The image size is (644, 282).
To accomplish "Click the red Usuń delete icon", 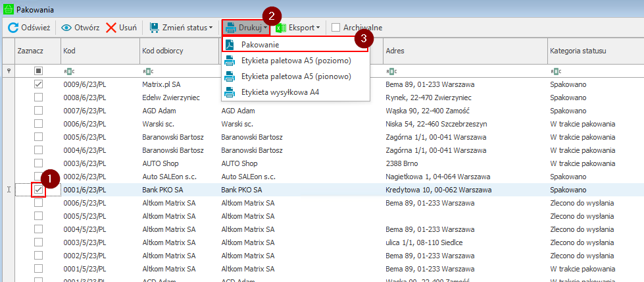I will [x=111, y=28].
